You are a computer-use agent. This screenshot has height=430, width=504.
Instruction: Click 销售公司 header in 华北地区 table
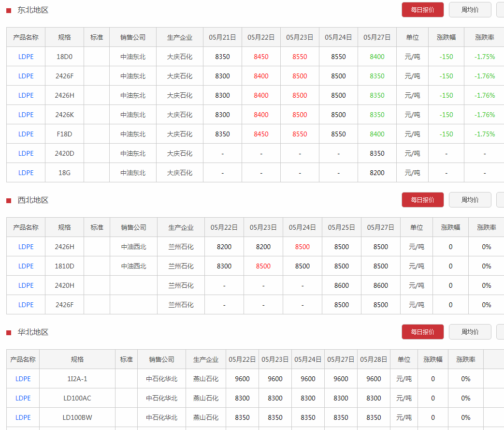click(x=161, y=359)
